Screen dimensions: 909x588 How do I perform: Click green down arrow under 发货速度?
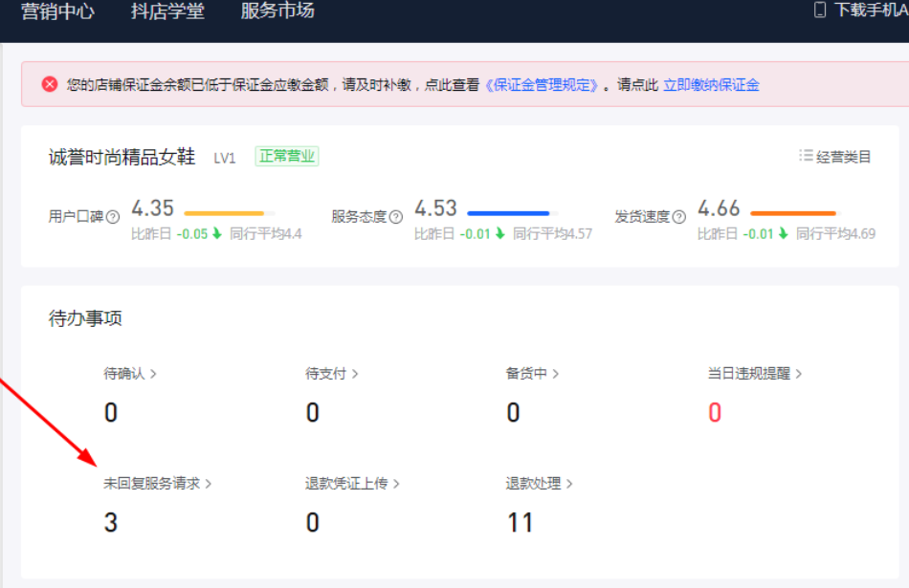784,233
